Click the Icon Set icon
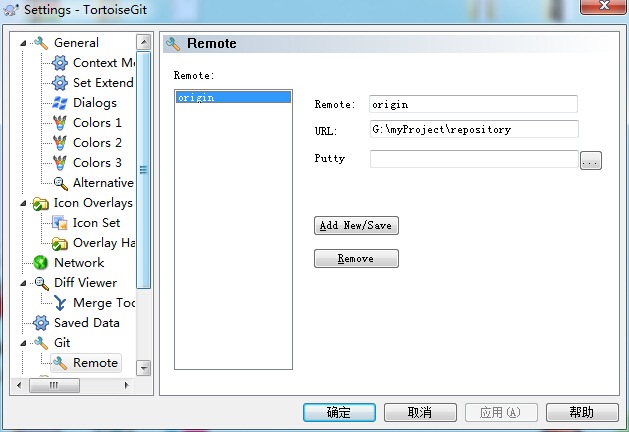Viewport: 629px width, 432px height. (60, 223)
